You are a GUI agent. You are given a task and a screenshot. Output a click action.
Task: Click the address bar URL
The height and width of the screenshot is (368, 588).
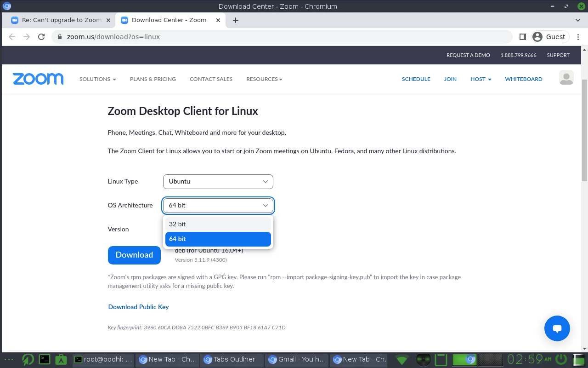[x=113, y=37]
